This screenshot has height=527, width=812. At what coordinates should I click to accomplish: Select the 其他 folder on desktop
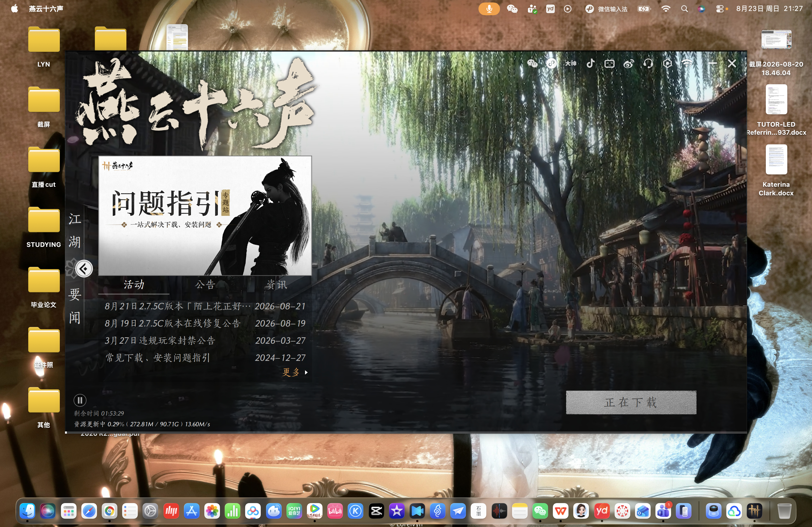(x=44, y=407)
